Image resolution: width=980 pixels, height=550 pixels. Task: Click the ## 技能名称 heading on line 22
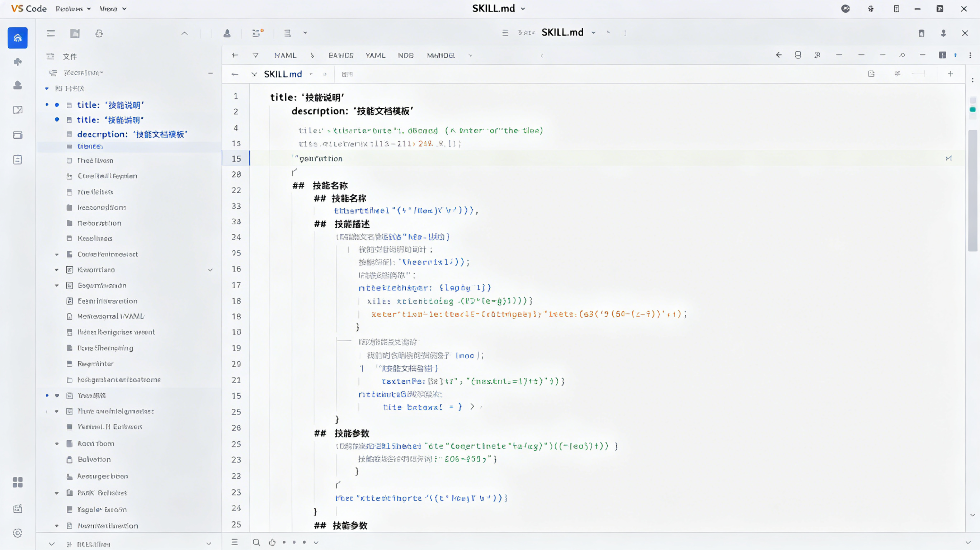coord(320,186)
